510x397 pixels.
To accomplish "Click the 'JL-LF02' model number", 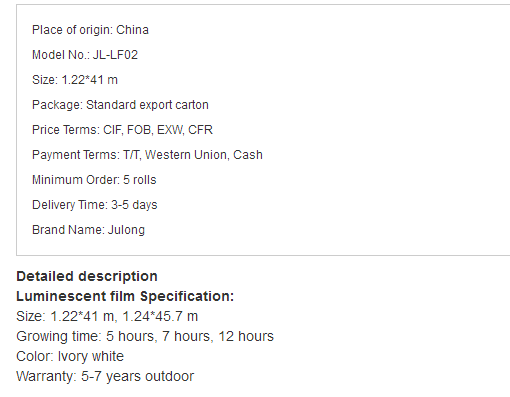I will [115, 55].
